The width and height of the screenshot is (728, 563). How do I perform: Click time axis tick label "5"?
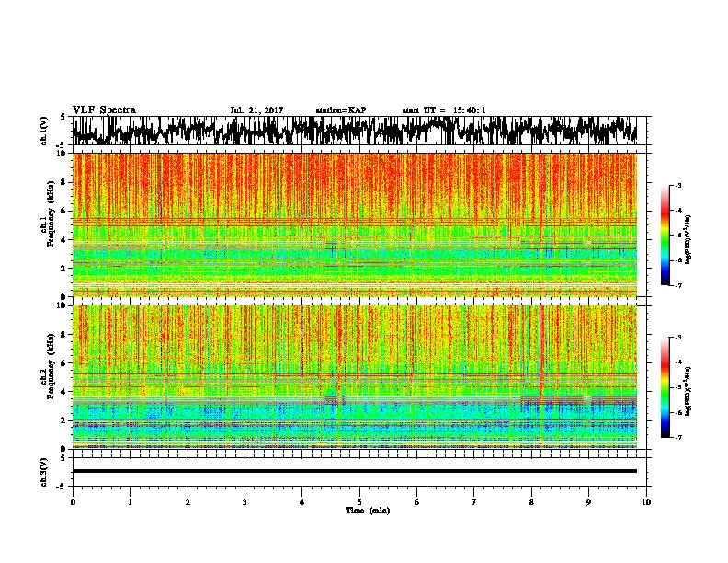(359, 502)
